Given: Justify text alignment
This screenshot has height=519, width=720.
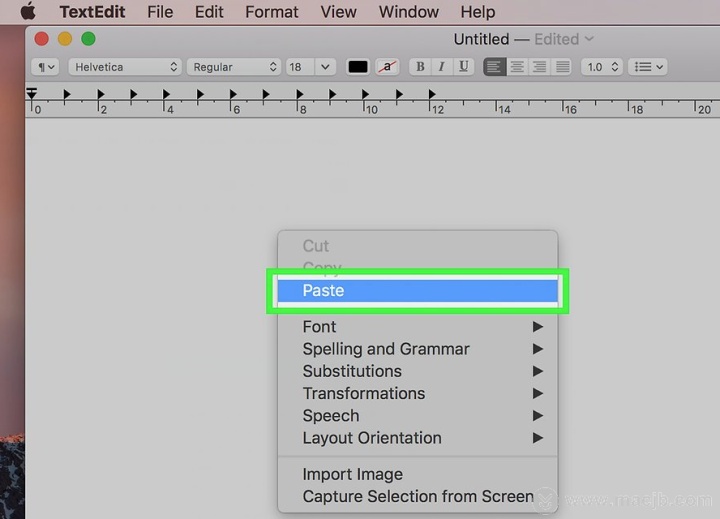Looking at the screenshot, I should [x=561, y=67].
